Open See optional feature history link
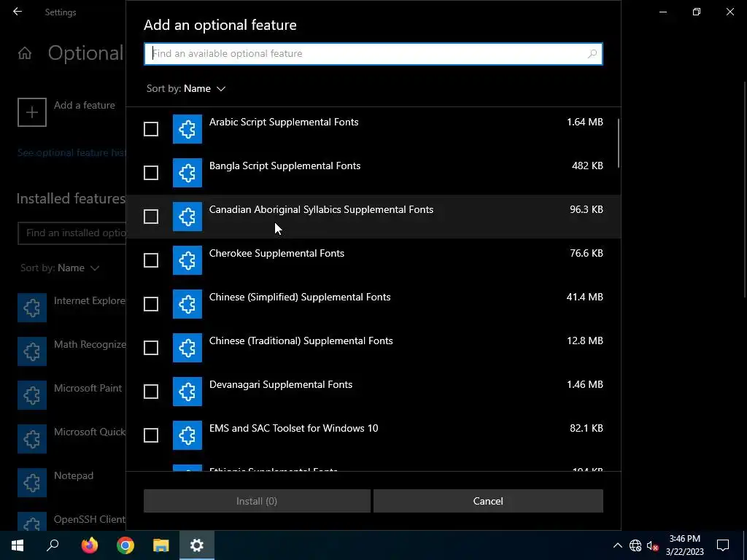The height and width of the screenshot is (560, 747). coord(71,153)
